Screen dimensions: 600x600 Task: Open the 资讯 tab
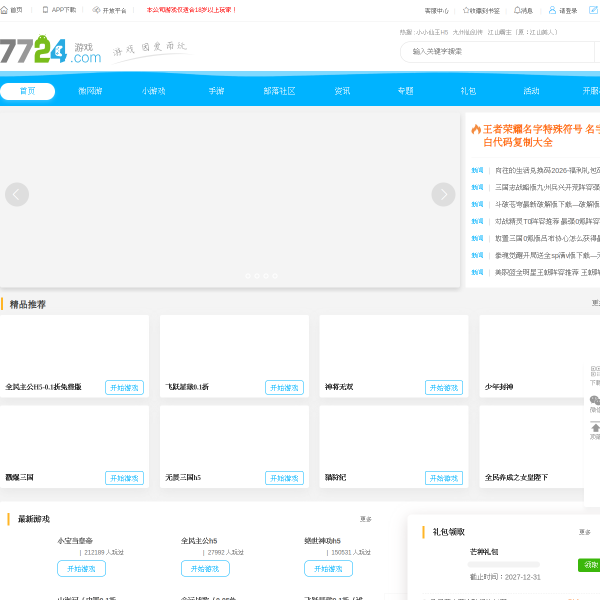coord(342,91)
